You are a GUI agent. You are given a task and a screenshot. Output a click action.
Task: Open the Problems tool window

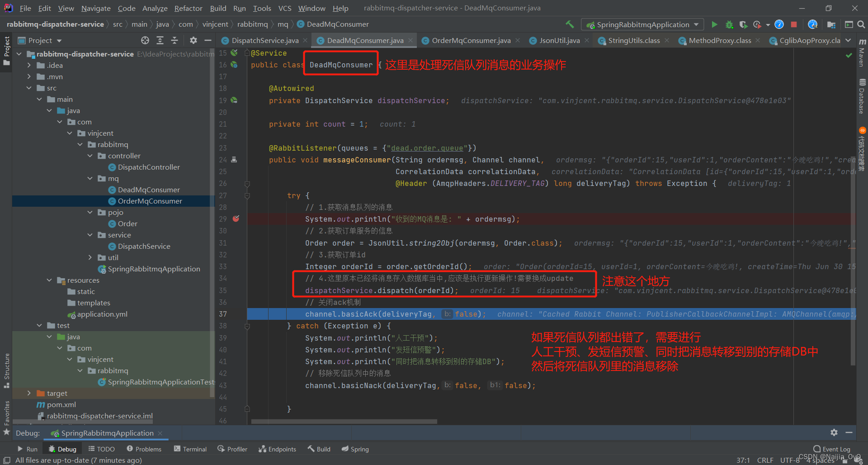144,449
